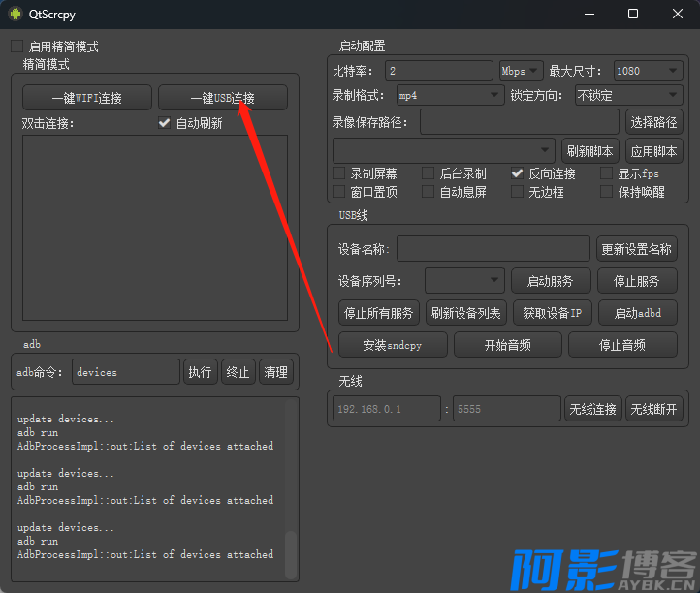Enable the 无边框 checkbox
This screenshot has width=700, height=593.
(518, 192)
